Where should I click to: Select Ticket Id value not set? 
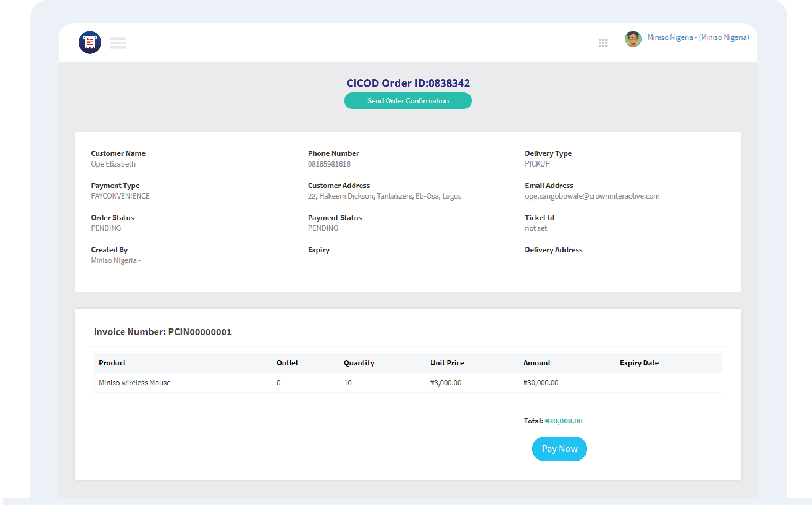(536, 228)
